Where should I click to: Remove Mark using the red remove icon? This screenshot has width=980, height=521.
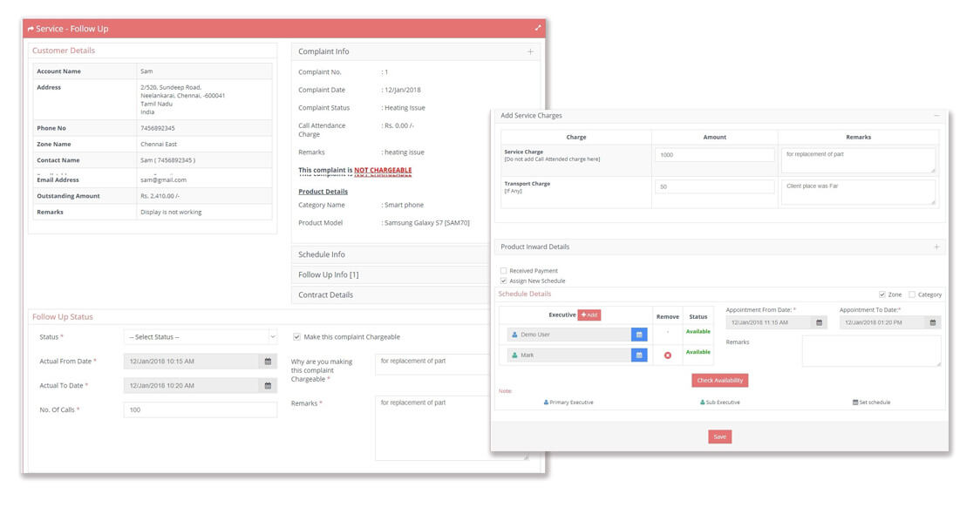point(668,354)
